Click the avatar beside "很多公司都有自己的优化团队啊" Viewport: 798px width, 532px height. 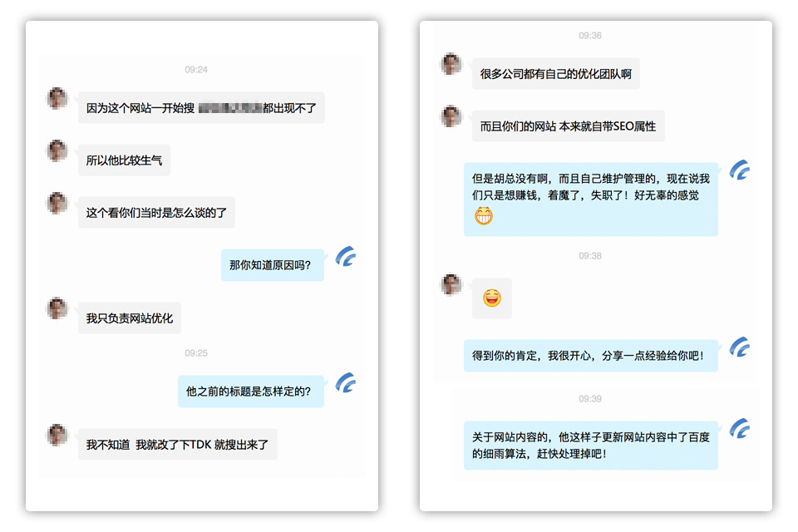(x=451, y=64)
